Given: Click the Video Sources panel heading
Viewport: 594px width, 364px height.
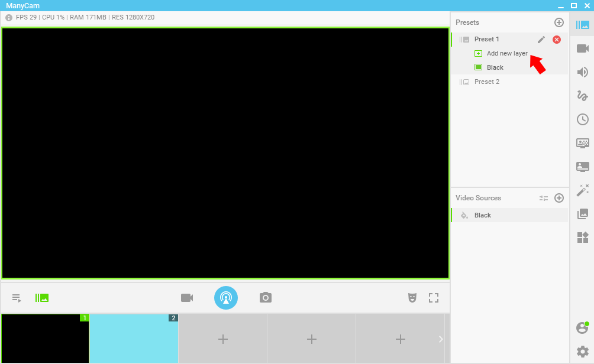Looking at the screenshot, I should [x=478, y=198].
